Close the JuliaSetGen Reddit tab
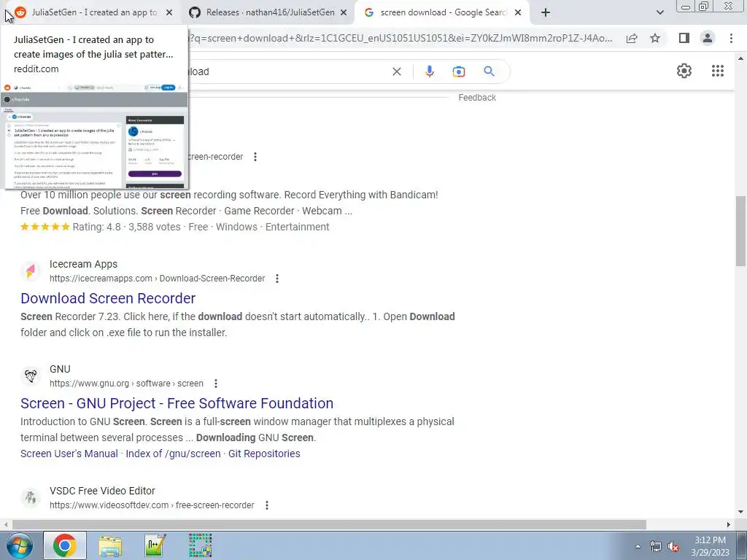The image size is (747, 560). coord(169,13)
